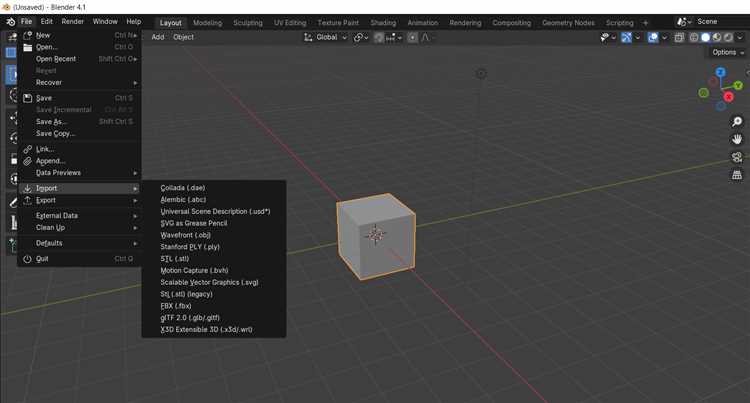750x403 pixels.
Task: Expand Data Previews submenu
Action: [x=79, y=173]
